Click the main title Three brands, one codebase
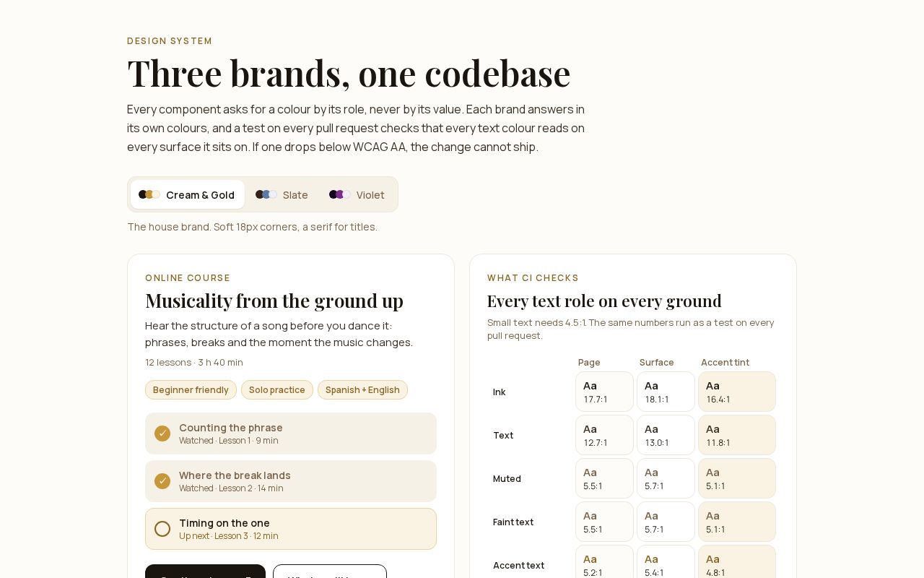The width and height of the screenshot is (924, 578). (349, 73)
